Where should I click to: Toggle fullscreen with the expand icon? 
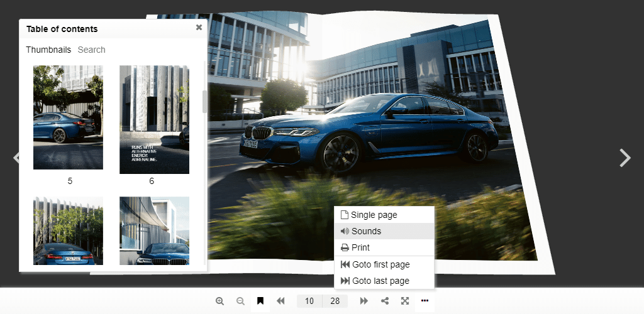pyautogui.click(x=404, y=301)
